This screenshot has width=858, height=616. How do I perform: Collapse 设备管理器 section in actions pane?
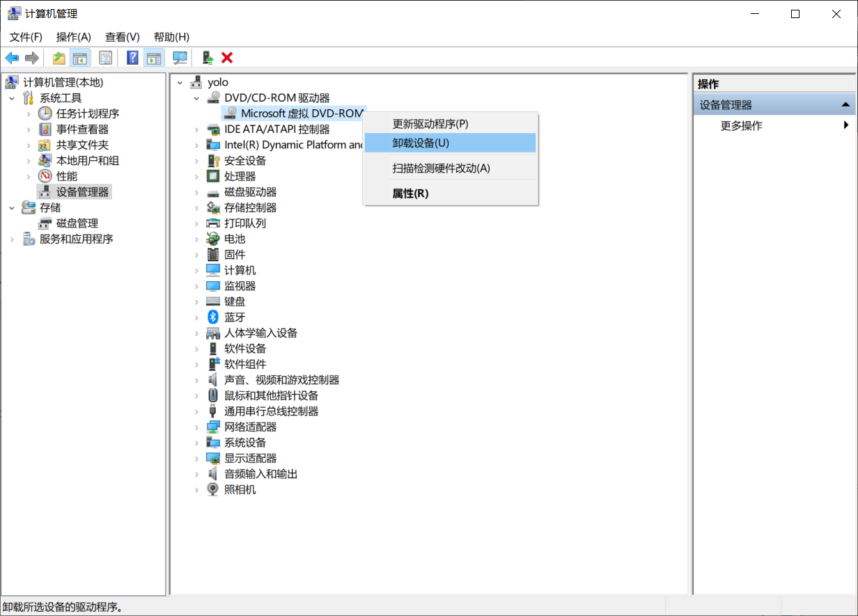point(845,105)
